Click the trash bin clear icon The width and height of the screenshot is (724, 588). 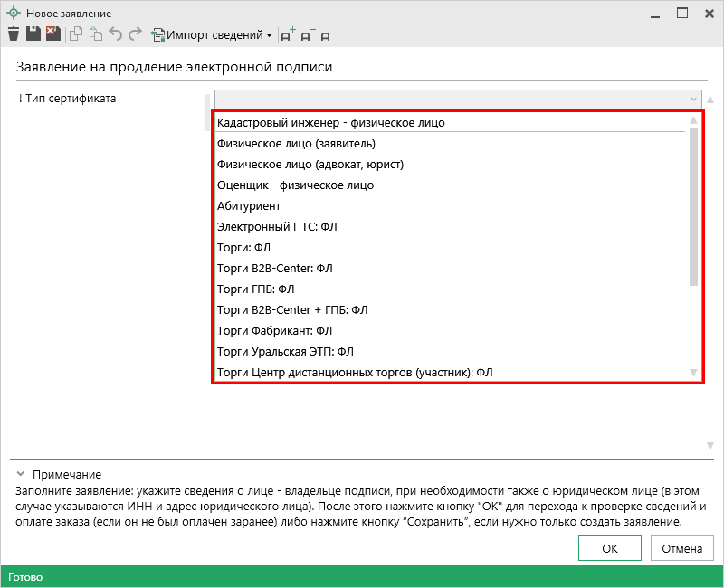(14, 34)
